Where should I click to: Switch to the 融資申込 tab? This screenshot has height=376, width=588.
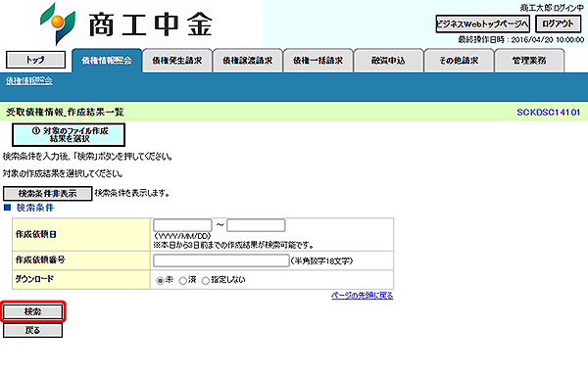click(388, 61)
